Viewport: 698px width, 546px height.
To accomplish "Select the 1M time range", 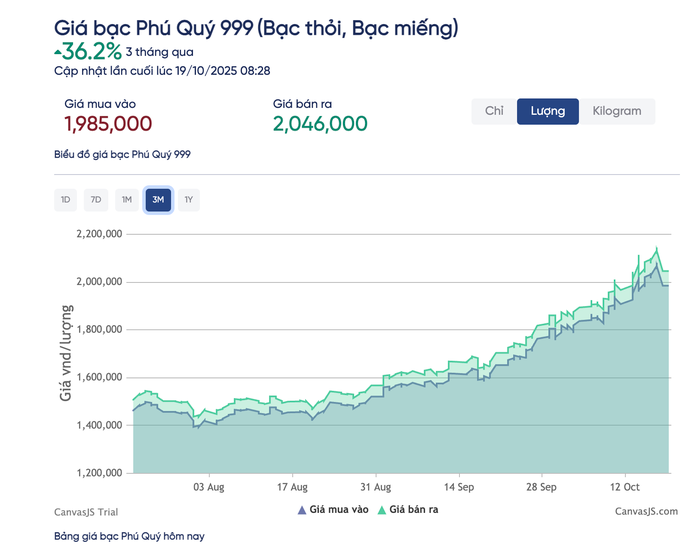I will pyautogui.click(x=127, y=200).
